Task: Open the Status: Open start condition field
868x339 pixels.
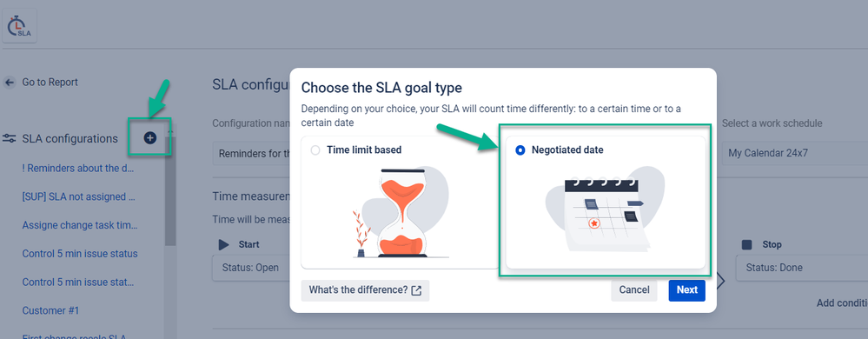Action: pyautogui.click(x=251, y=268)
